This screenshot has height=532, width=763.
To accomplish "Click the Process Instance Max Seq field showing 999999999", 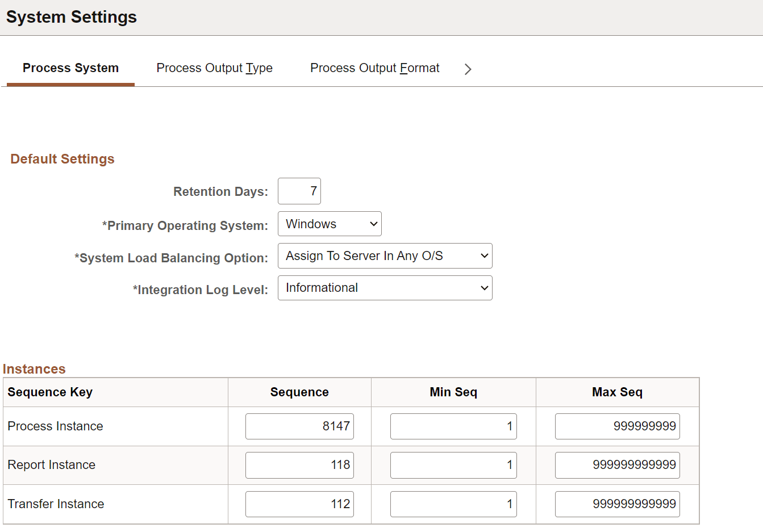I will (x=617, y=426).
